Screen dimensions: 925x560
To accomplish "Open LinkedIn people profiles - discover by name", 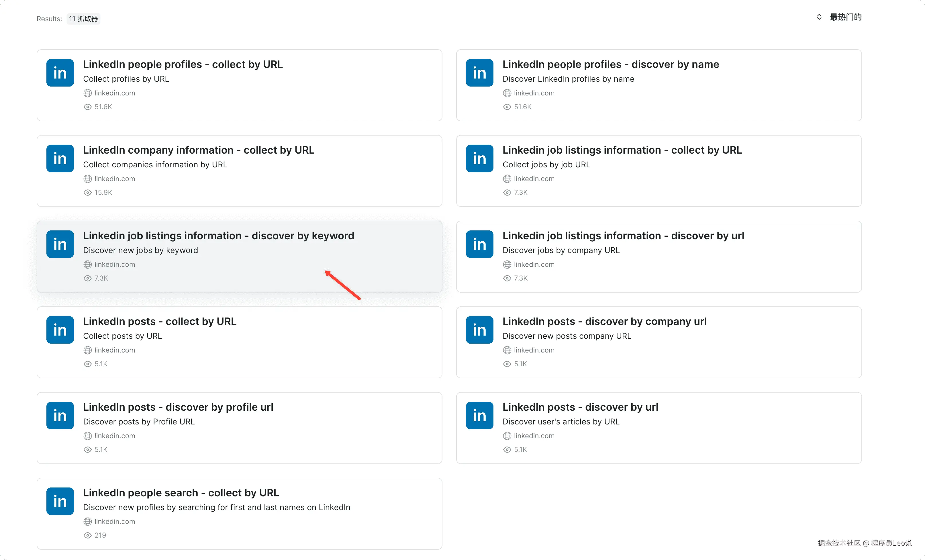I will (610, 64).
